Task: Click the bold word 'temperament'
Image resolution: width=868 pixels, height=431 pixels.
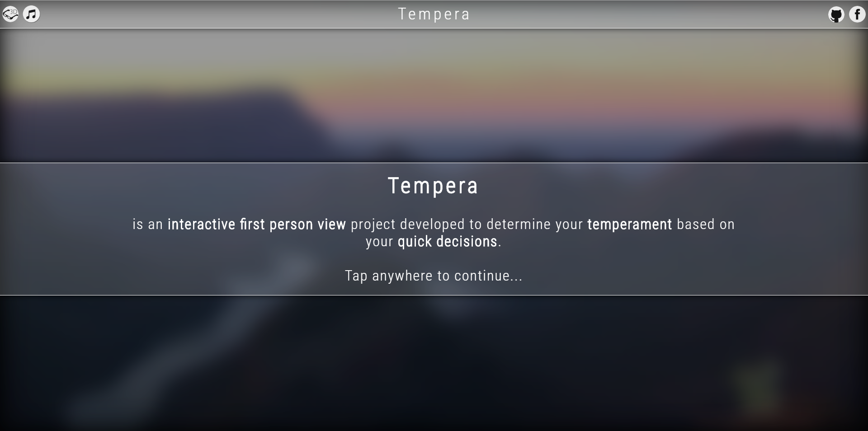Action: [x=629, y=225]
